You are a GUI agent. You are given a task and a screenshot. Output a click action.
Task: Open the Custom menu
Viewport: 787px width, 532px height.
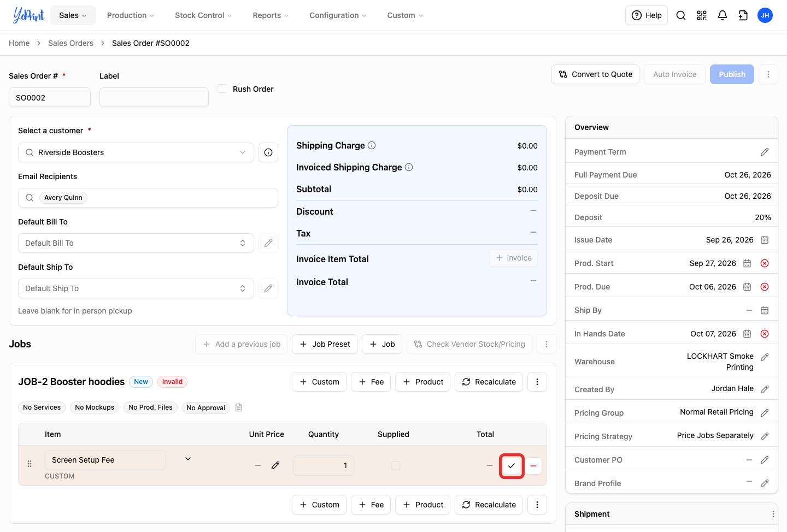(x=405, y=15)
